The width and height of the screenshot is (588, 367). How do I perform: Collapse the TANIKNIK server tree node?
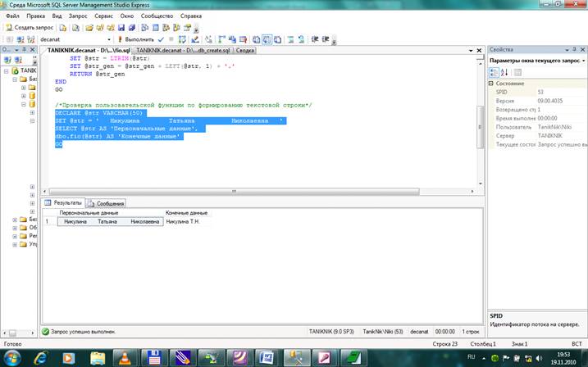pyautogui.click(x=6, y=71)
